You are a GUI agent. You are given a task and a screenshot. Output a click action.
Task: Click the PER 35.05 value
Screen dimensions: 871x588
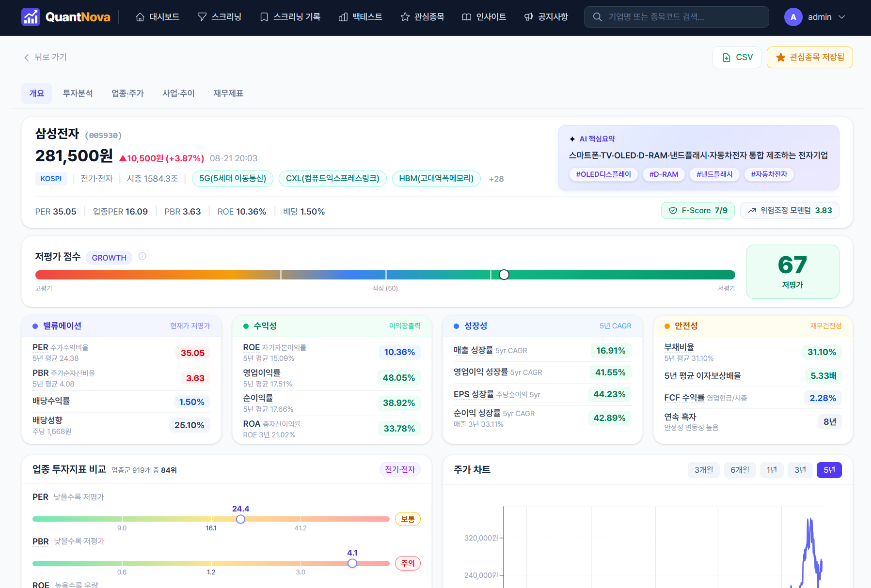click(x=192, y=353)
